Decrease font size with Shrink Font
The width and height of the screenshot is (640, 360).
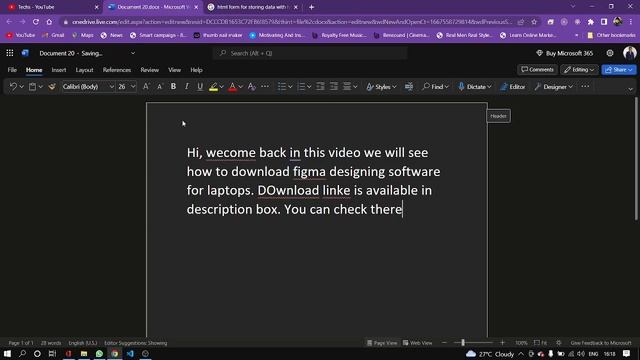pyautogui.click(x=160, y=87)
